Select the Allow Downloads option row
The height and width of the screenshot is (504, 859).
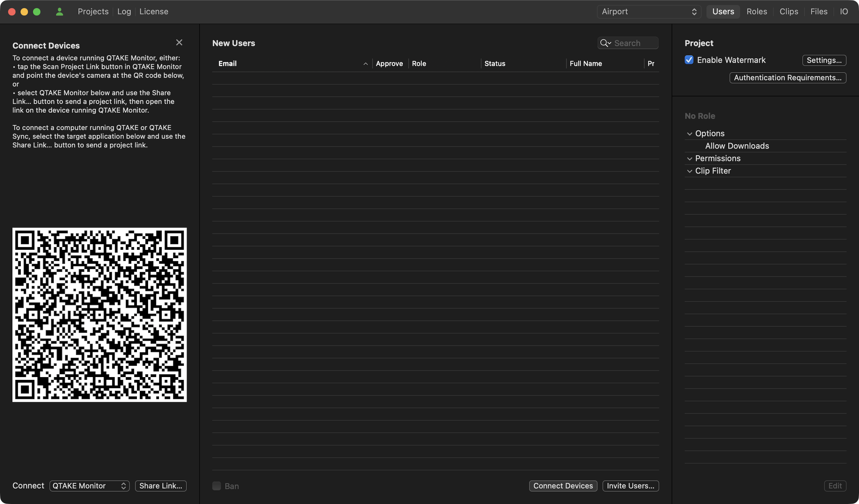(x=737, y=146)
